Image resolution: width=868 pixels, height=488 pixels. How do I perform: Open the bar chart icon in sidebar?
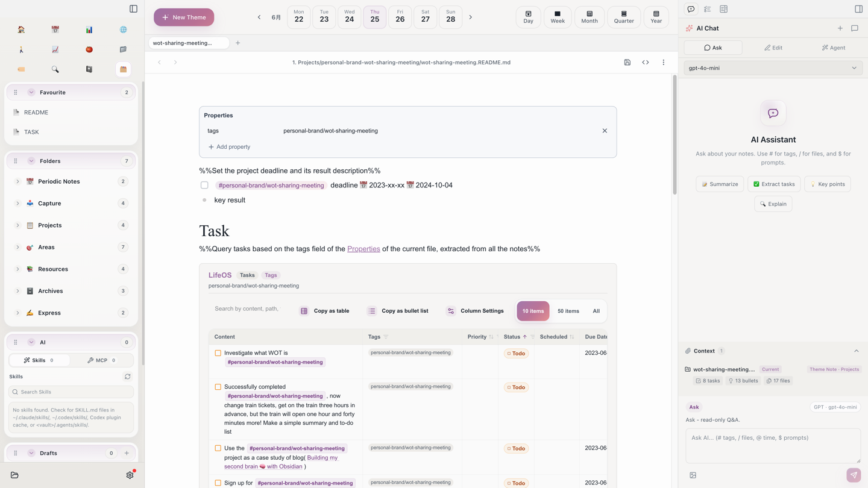point(89,30)
